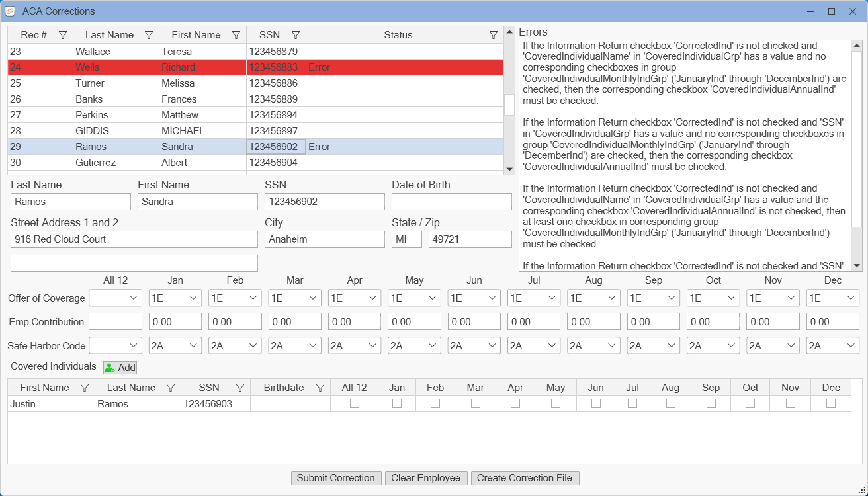Screen dimensions: 868x496
Task: Open Safe Harbor Code Nov dropdown
Action: 773,346
